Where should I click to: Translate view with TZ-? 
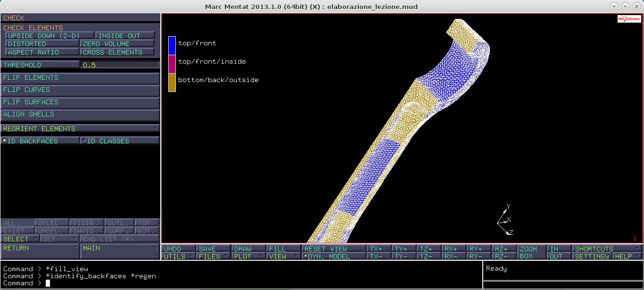click(x=429, y=257)
